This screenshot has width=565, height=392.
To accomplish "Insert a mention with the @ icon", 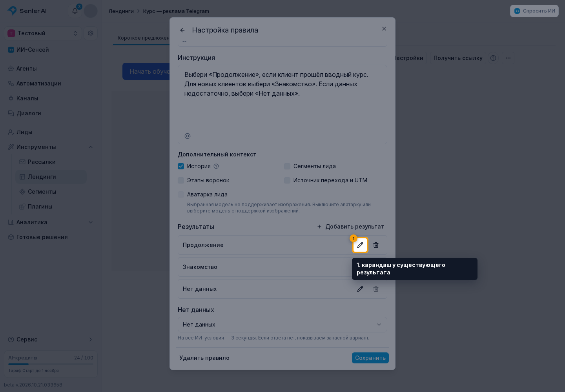I will (x=188, y=136).
